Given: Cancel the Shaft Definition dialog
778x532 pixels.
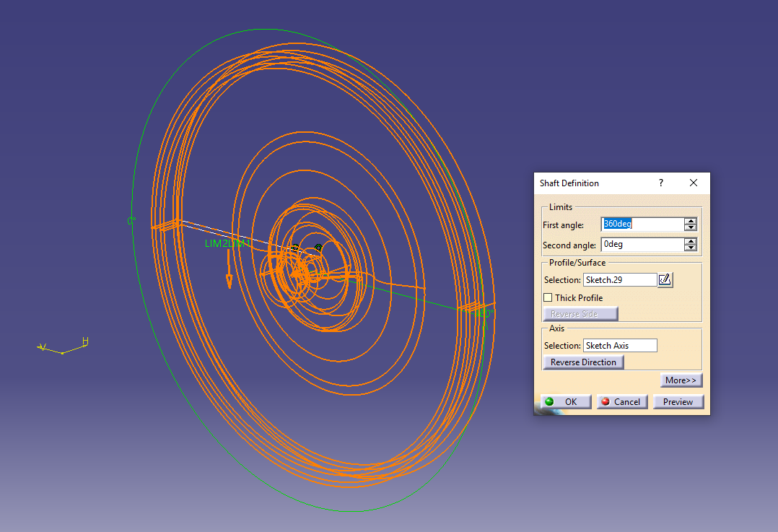Looking at the screenshot, I should 621,401.
